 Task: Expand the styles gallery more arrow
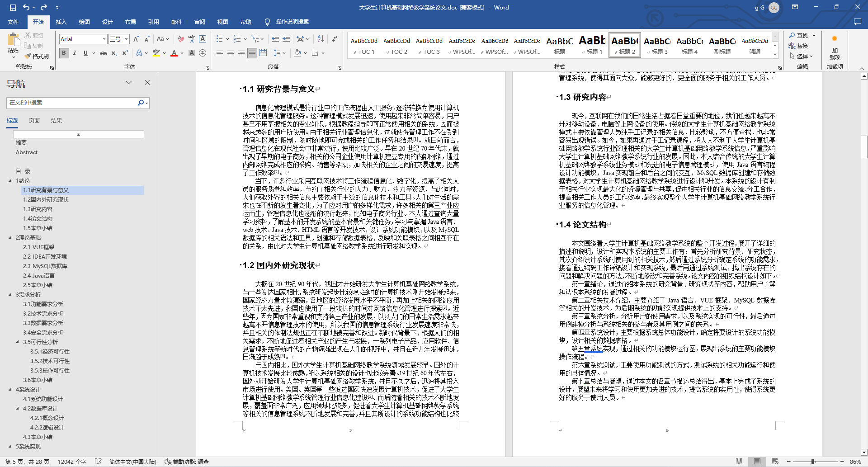coord(775,55)
